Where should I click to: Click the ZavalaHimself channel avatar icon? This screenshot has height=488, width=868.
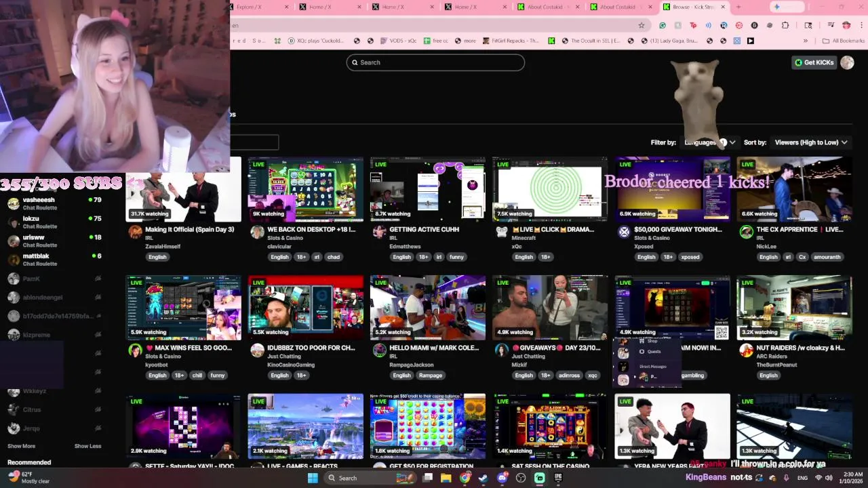(x=136, y=232)
